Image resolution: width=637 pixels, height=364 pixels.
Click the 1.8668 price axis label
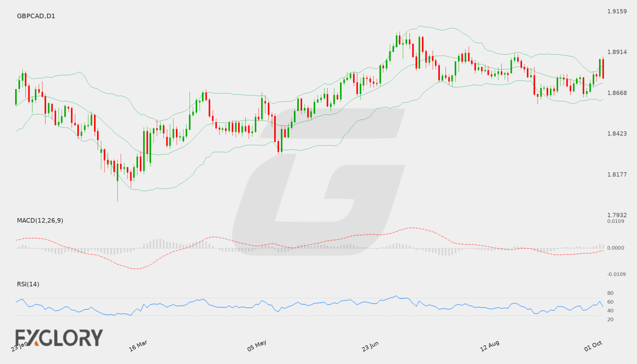[x=617, y=93]
